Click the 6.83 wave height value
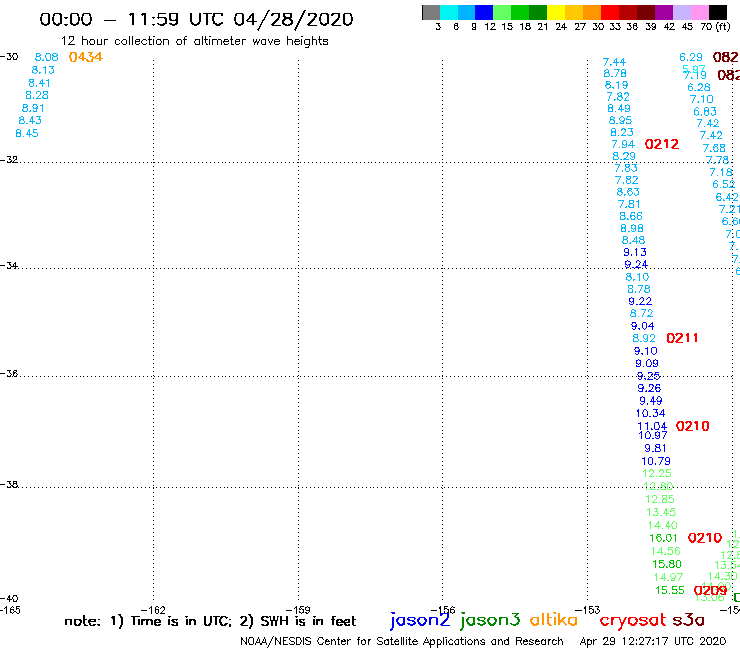This screenshot has width=740, height=650. coord(705,111)
